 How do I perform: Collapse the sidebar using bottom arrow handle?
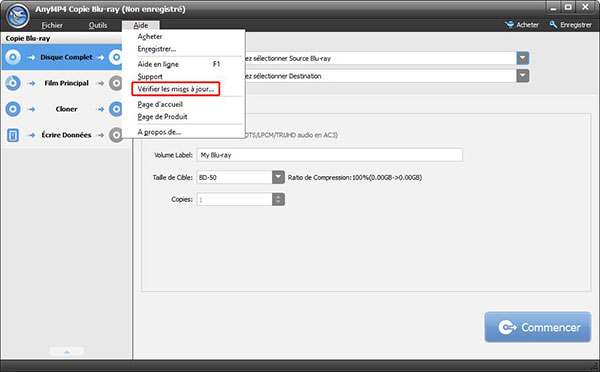coord(67,351)
